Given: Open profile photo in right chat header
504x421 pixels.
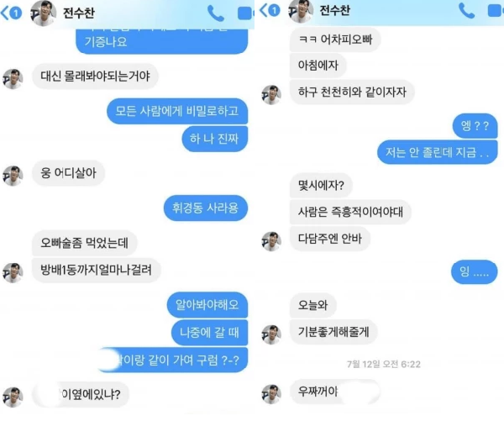Looking at the screenshot, I should (301, 11).
